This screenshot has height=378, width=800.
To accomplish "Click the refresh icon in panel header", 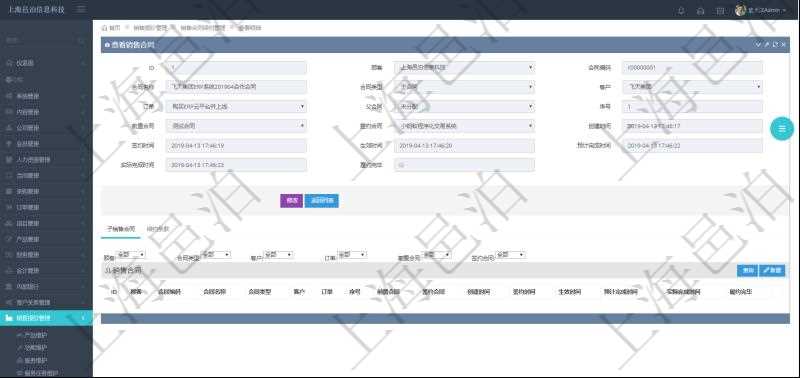I will (775, 45).
